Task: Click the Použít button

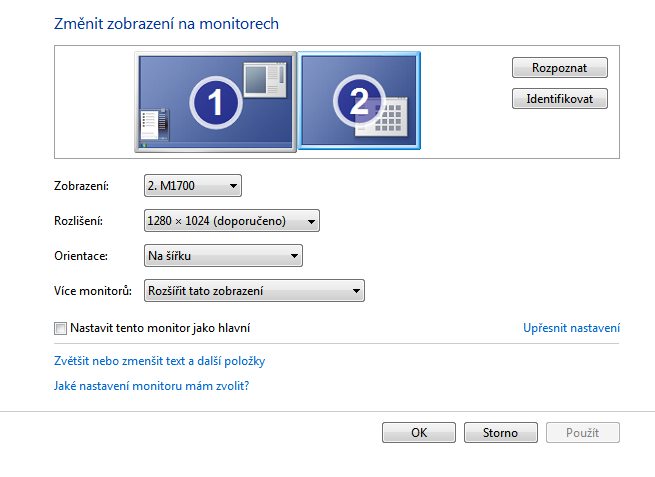Action: (x=583, y=433)
